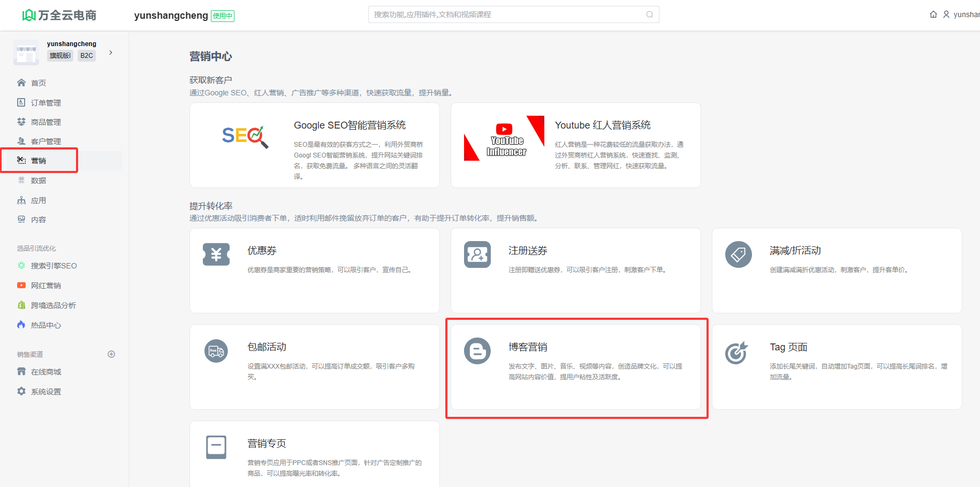This screenshot has width=980, height=487.
Task: Click the Tag page target icon
Action: click(x=737, y=352)
